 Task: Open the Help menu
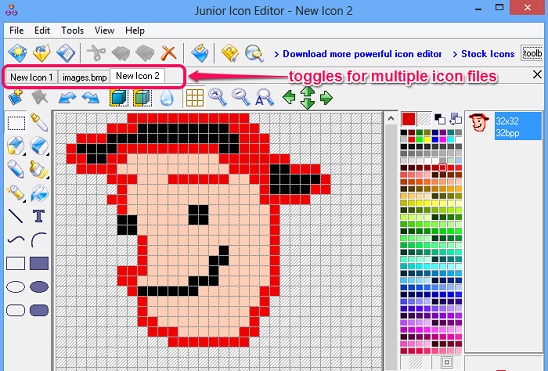135,31
